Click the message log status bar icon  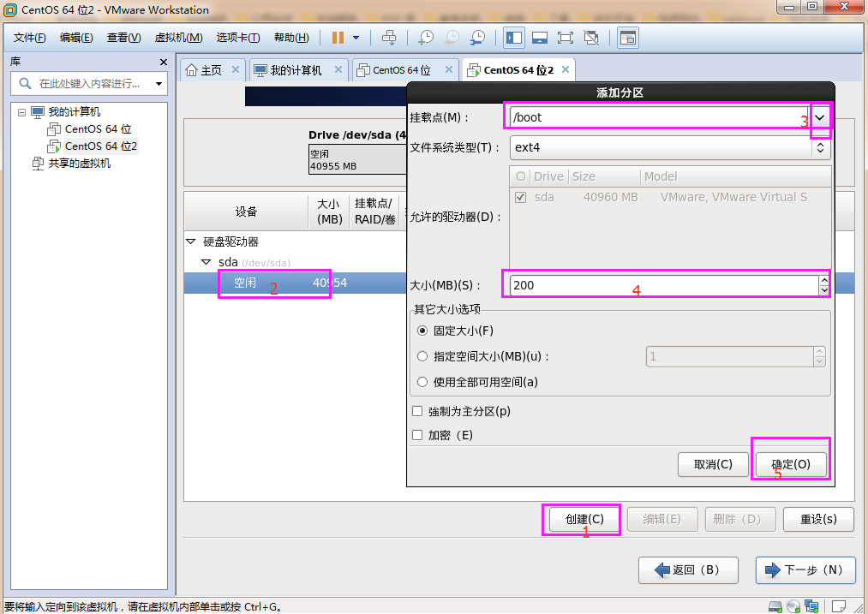[x=839, y=606]
